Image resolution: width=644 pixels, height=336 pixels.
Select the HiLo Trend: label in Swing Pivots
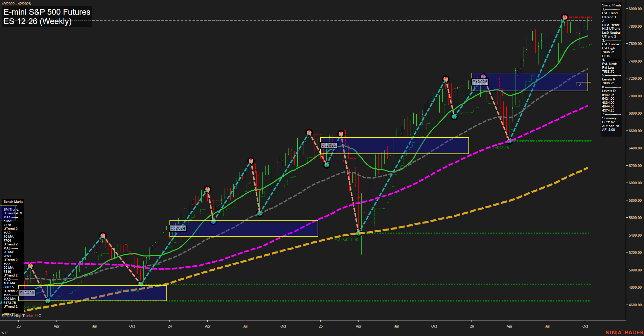611,25
